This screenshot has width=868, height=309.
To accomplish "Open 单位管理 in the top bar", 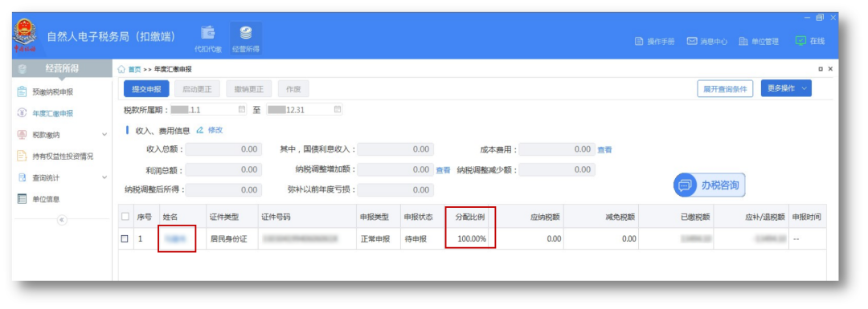I will point(759,42).
